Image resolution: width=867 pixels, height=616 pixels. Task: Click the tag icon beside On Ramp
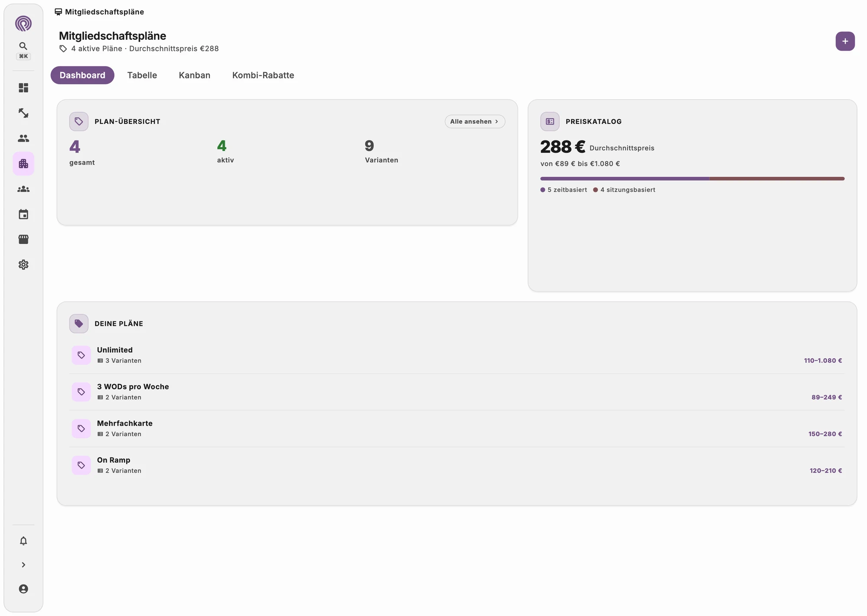(x=81, y=465)
